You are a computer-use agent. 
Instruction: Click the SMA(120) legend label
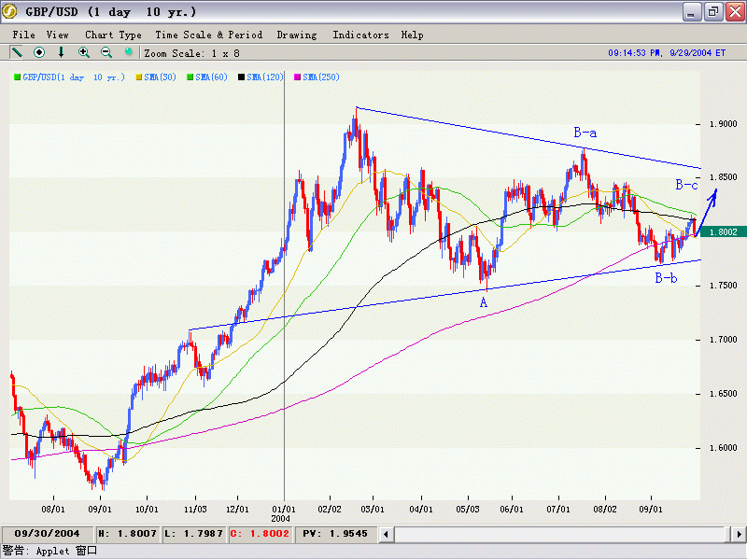[265, 77]
